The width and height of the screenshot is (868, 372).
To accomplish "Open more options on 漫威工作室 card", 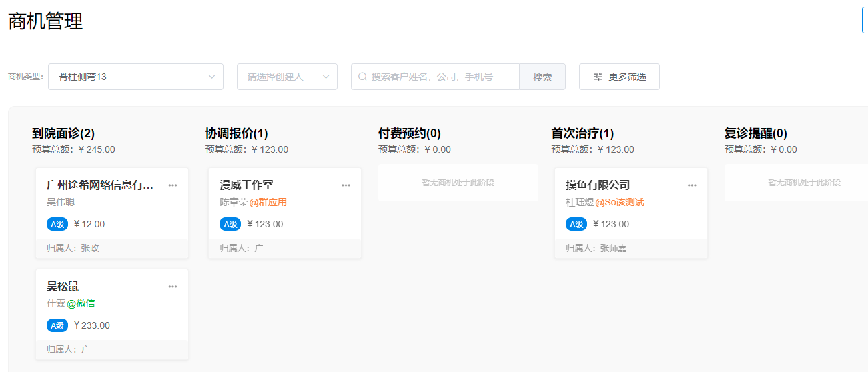I will click(346, 185).
